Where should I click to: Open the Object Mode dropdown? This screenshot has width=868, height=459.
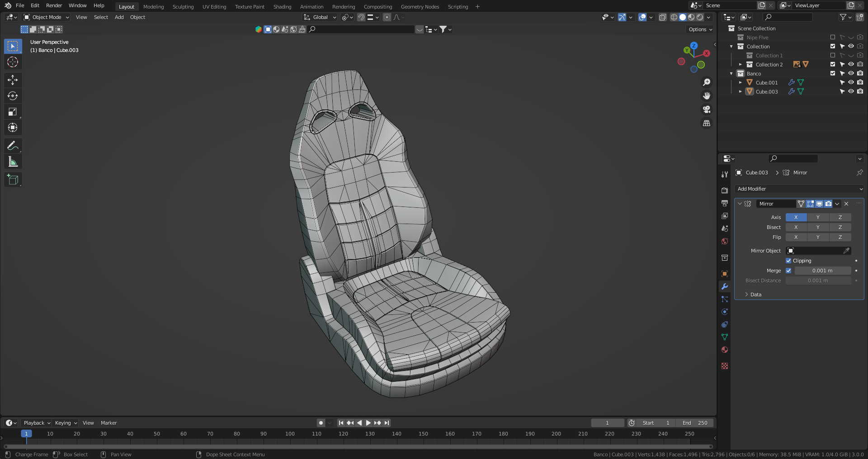tap(47, 17)
